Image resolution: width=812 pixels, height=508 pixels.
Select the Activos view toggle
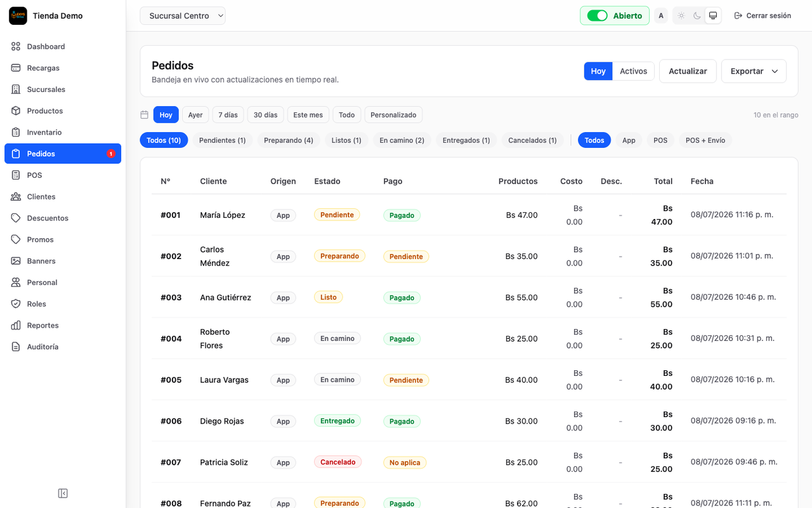coord(633,71)
